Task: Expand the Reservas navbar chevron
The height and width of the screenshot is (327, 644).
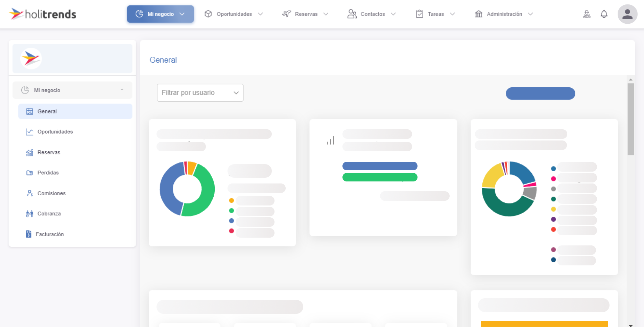Action: pyautogui.click(x=326, y=14)
